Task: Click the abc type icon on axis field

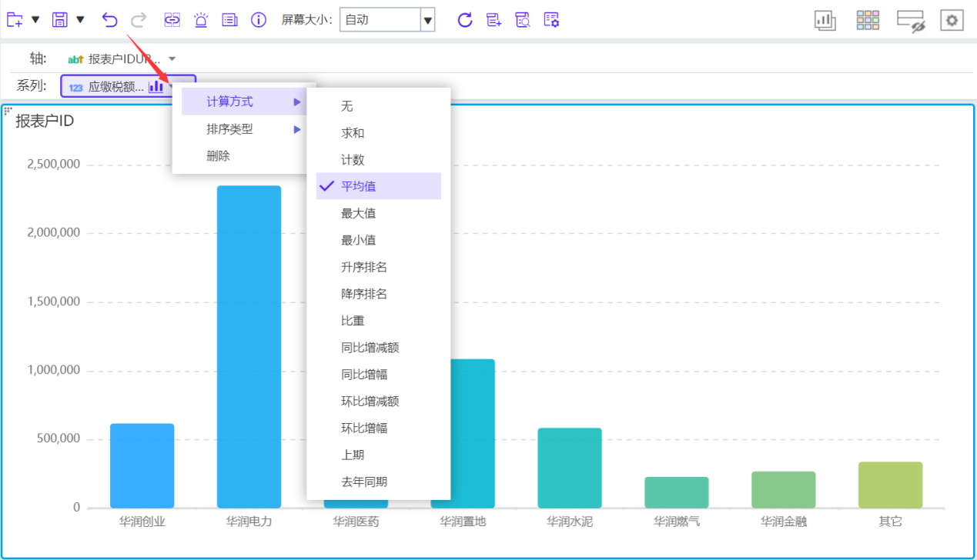Action: click(75, 58)
